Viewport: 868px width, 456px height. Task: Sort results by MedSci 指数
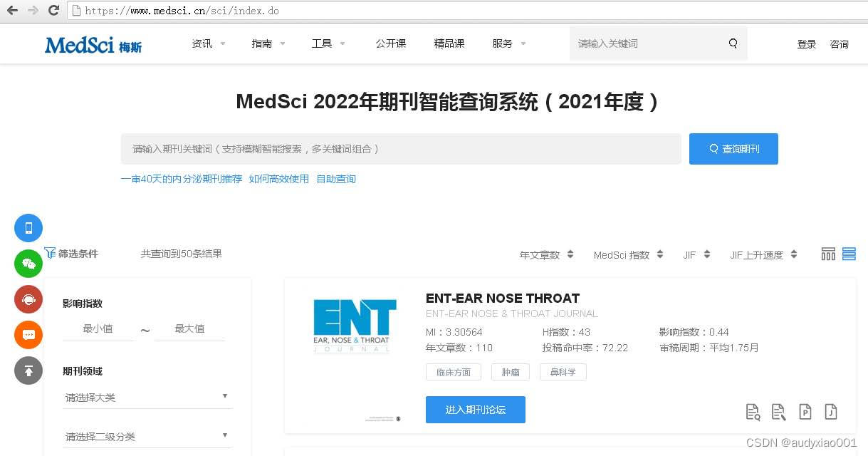pos(628,255)
